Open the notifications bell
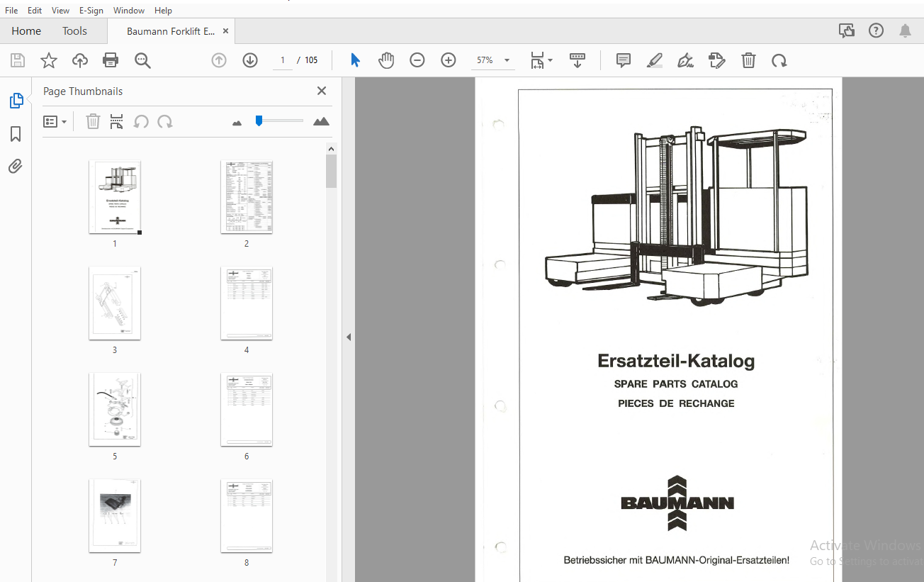924x582 pixels. [905, 30]
